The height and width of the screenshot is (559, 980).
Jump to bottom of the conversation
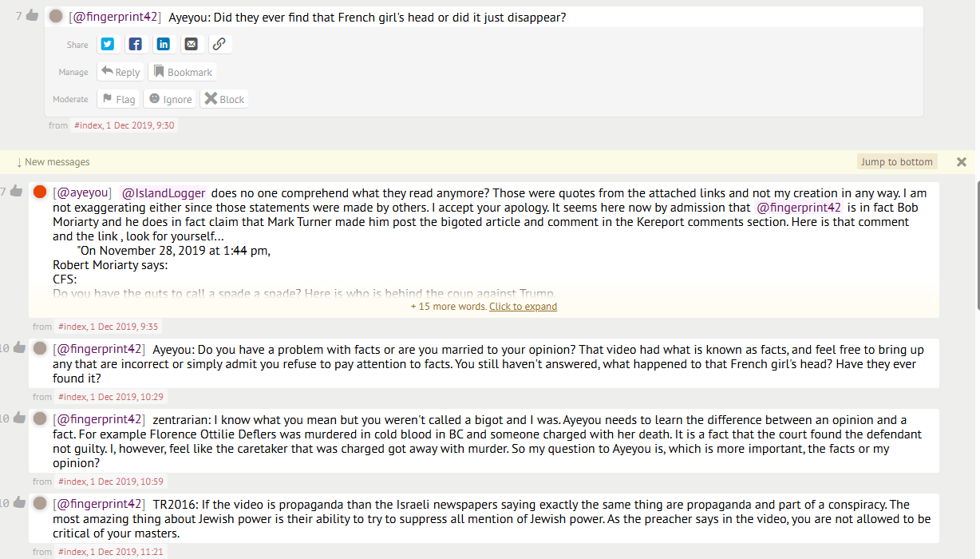(x=896, y=162)
